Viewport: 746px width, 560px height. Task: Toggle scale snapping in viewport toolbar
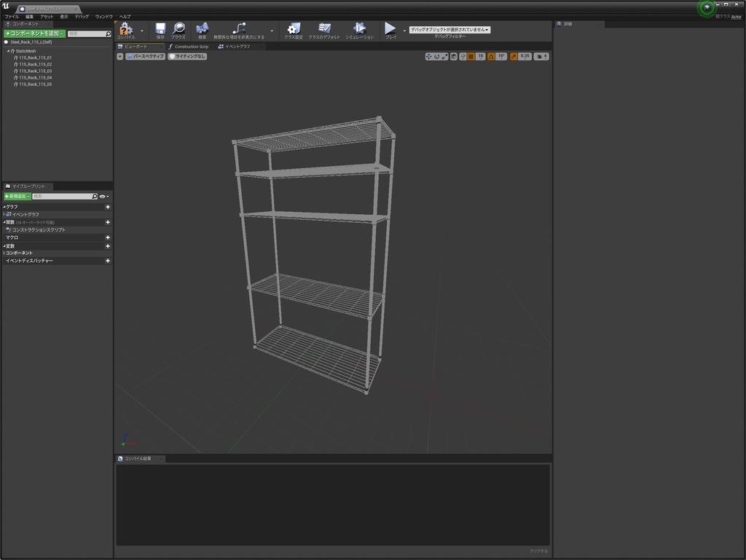tap(514, 56)
